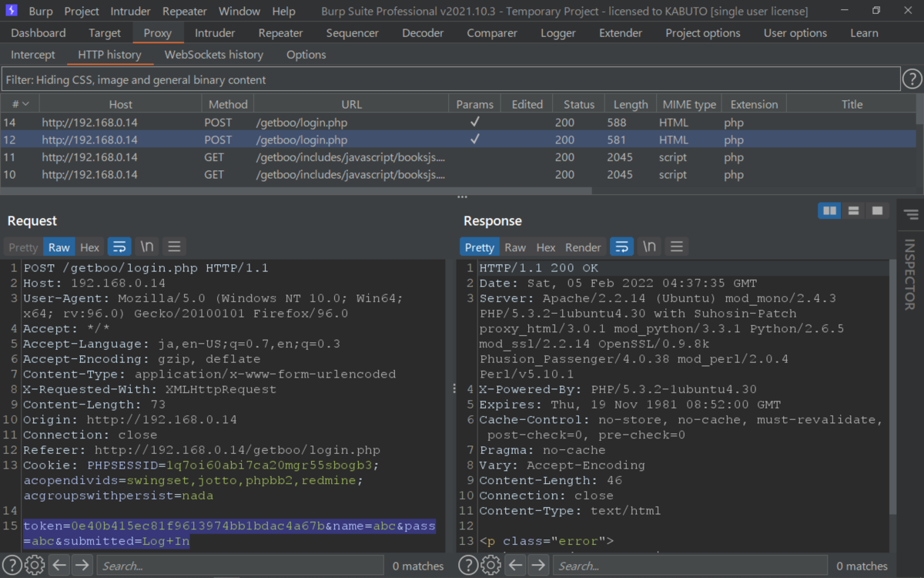Click the Request search input field
Screen dimensions: 924x578
tap(239, 566)
